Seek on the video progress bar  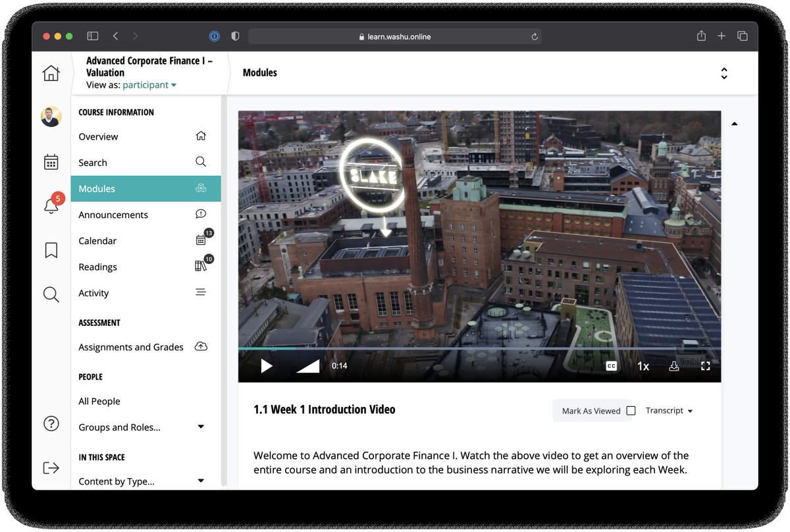point(479,348)
